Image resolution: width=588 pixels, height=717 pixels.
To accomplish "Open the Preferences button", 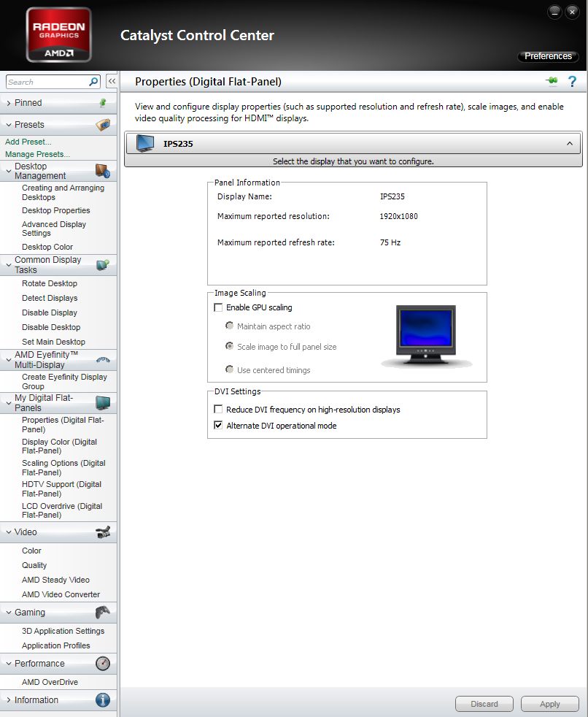I will pyautogui.click(x=548, y=56).
